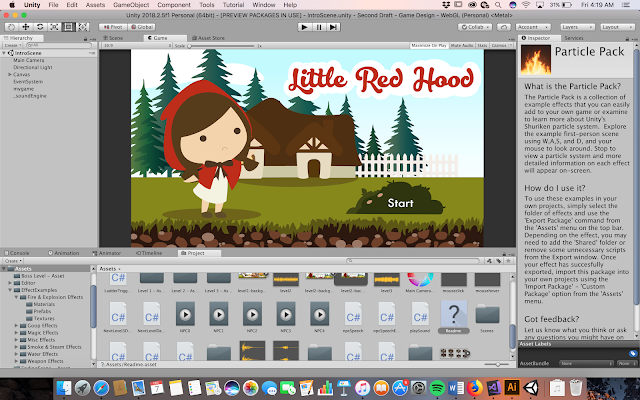The width and height of the screenshot is (640, 400).
Task: Select the Main Camera asset thumbnail
Action: pos(420,282)
